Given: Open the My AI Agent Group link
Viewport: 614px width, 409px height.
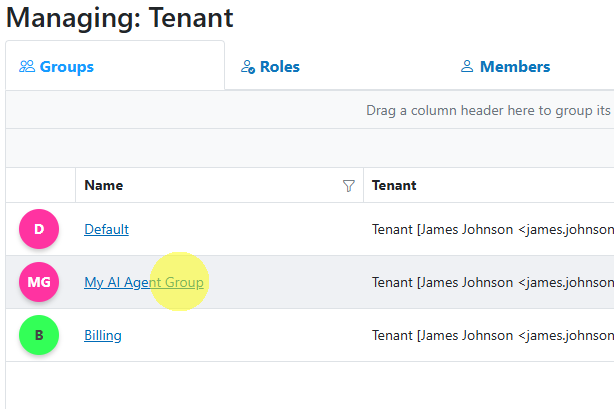Looking at the screenshot, I should [x=144, y=282].
